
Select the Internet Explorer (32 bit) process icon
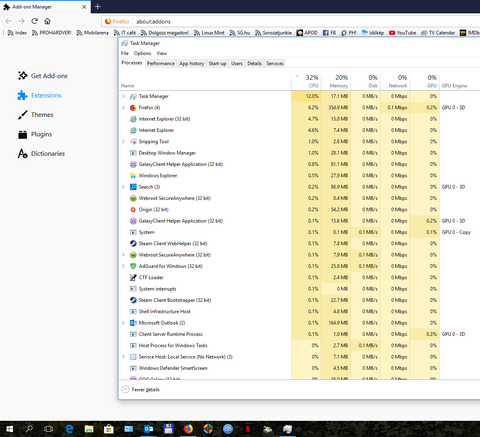[133, 119]
